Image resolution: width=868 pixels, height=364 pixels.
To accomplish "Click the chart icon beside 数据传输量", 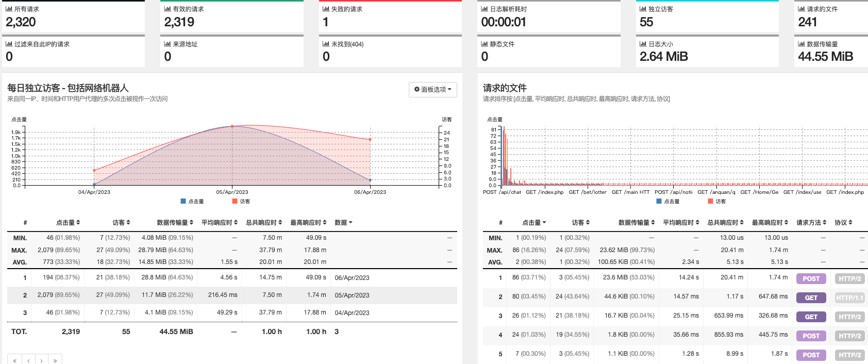I will (802, 44).
